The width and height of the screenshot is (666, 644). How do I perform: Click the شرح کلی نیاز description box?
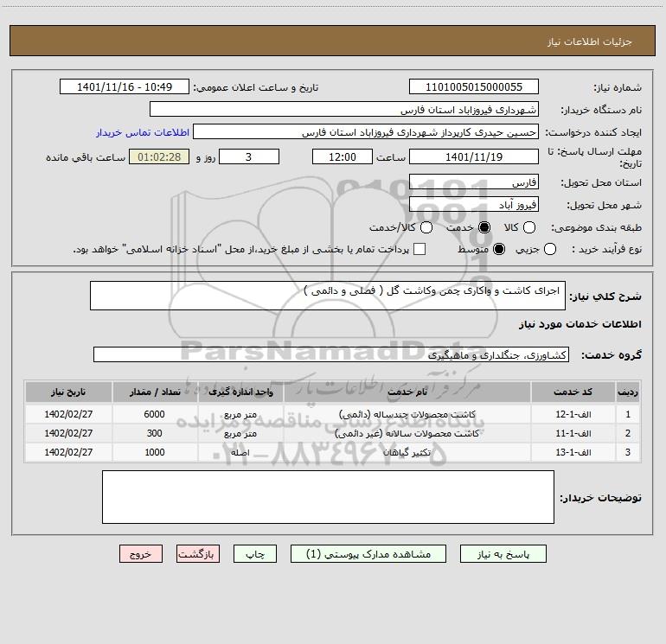328,296
